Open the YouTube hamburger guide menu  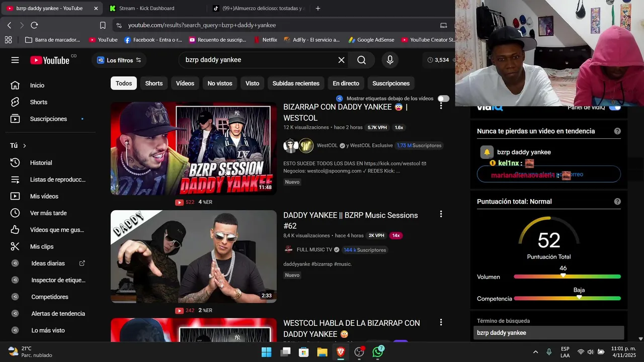(x=15, y=60)
